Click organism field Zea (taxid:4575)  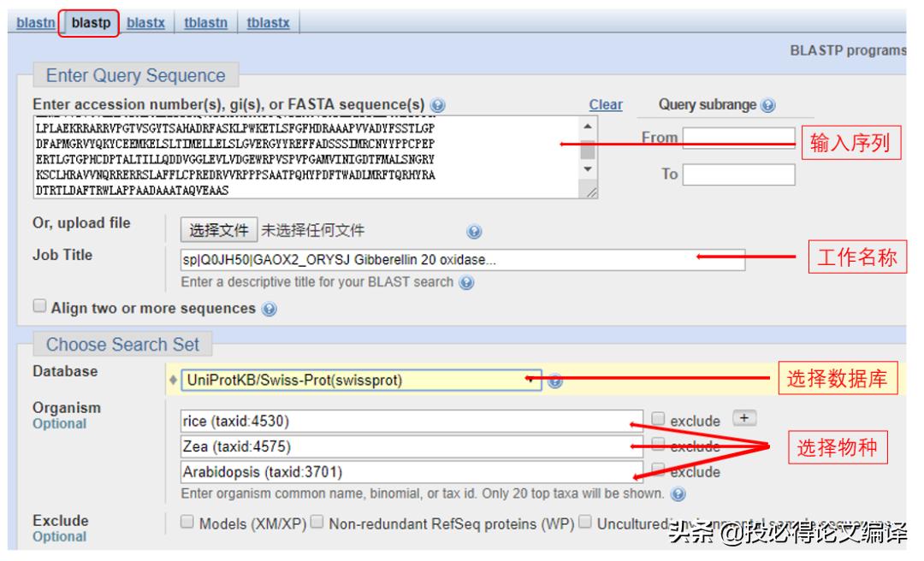pos(412,446)
